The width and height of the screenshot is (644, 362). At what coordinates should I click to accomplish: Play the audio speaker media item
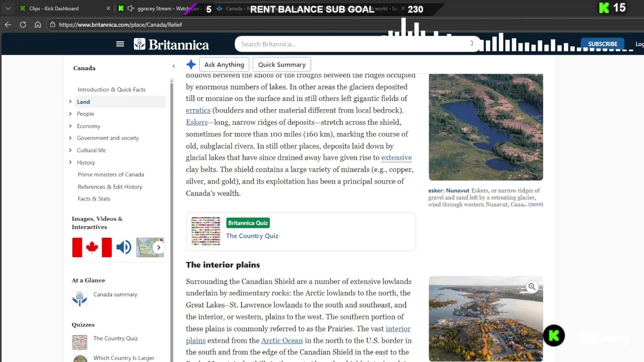[x=124, y=247]
